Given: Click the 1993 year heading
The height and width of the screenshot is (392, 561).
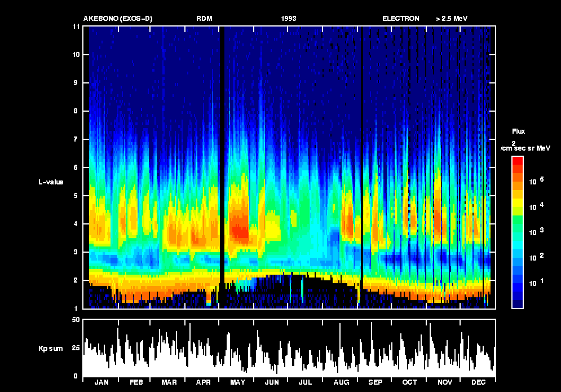Looking at the screenshot, I should (289, 19).
